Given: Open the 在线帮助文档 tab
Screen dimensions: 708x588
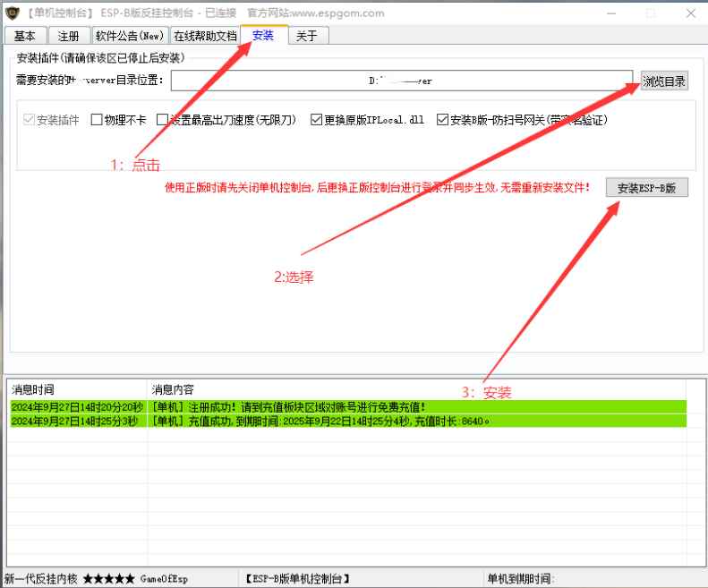Looking at the screenshot, I should (205, 36).
